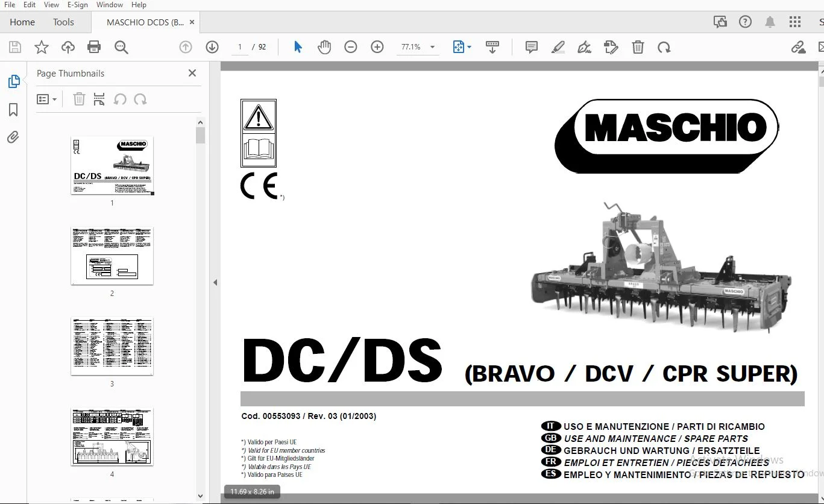Image resolution: width=824 pixels, height=504 pixels.
Task: Open the E-Sign menu
Action: coord(78,5)
